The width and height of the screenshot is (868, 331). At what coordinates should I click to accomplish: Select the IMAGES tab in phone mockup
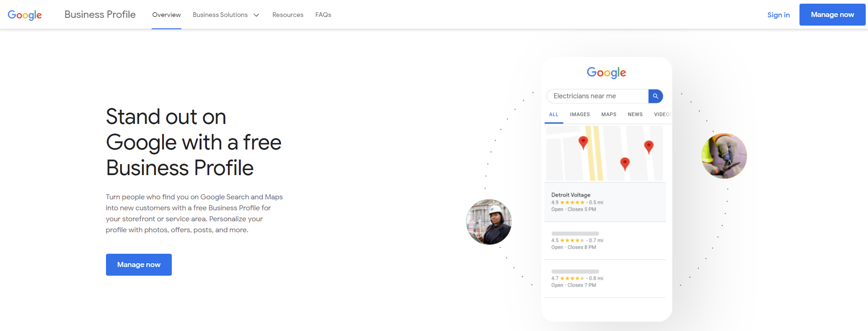point(580,114)
